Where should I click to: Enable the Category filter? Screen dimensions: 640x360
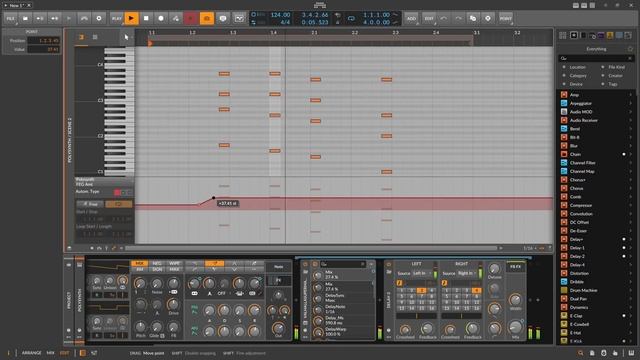point(578,76)
